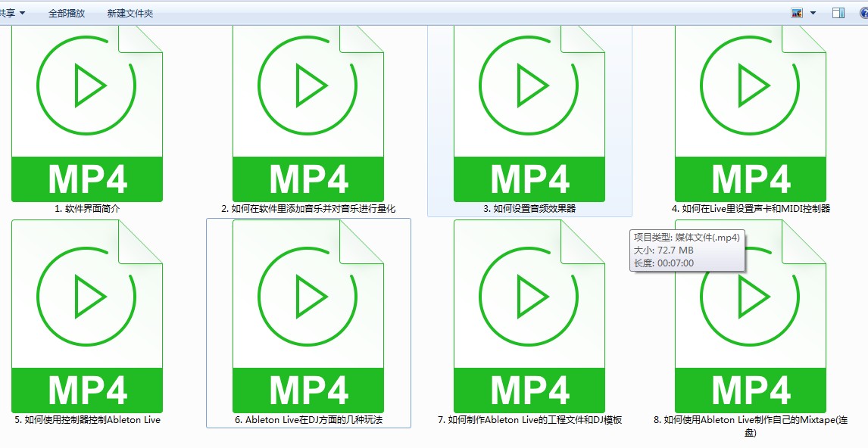The image size is (868, 448).
Task: Toggle the preview pane icon
Action: [838, 14]
